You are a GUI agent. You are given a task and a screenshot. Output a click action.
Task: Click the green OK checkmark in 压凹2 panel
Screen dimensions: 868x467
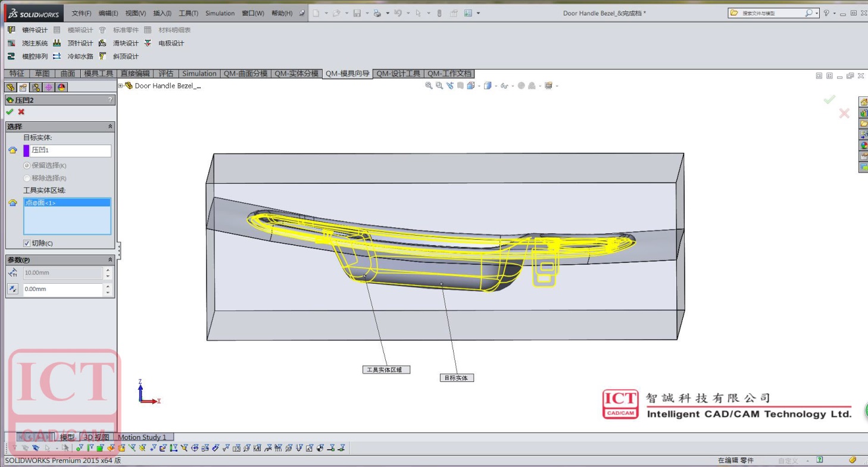pyautogui.click(x=10, y=112)
